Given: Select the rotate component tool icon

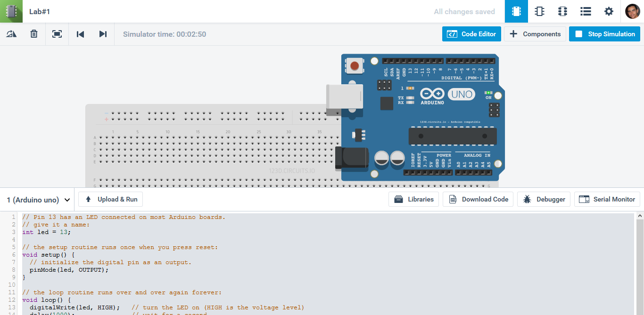Looking at the screenshot, I should [x=11, y=34].
